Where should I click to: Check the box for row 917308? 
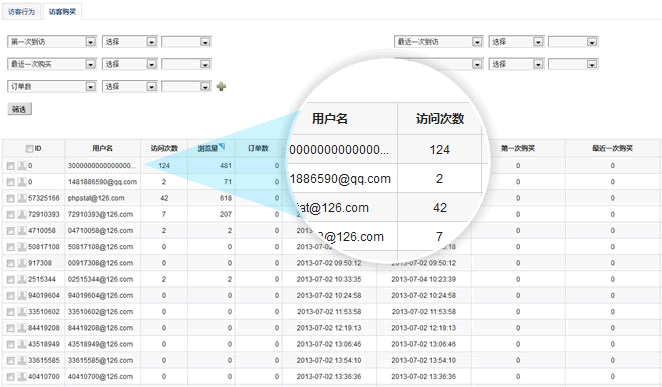click(11, 264)
